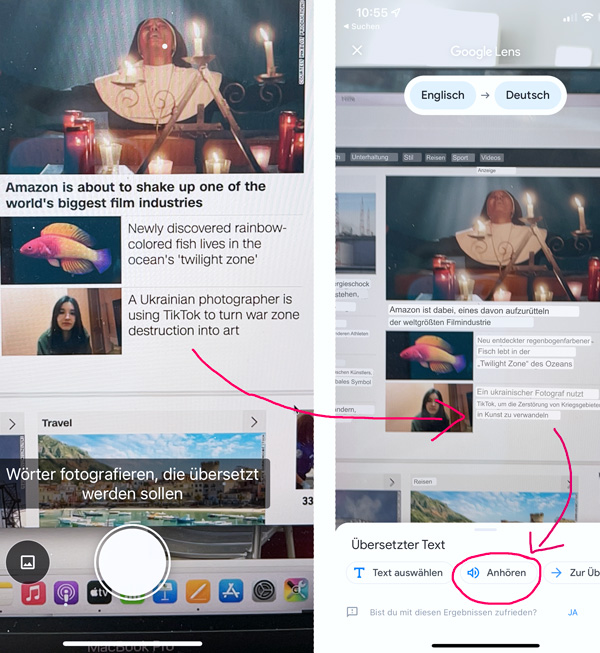Open the headline 'Amazon is about to shake up'
The width and height of the screenshot is (600, 653).
click(135, 194)
